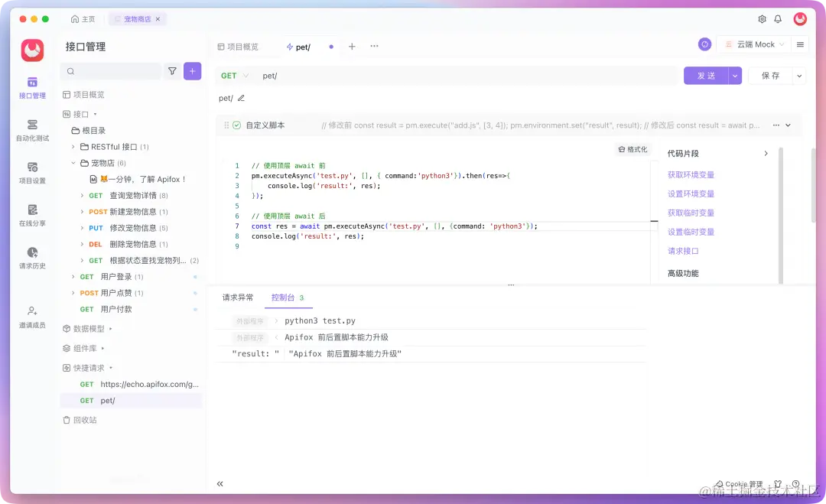Open the 主页 tab in the title bar
The height and width of the screenshot is (504, 826).
point(83,19)
